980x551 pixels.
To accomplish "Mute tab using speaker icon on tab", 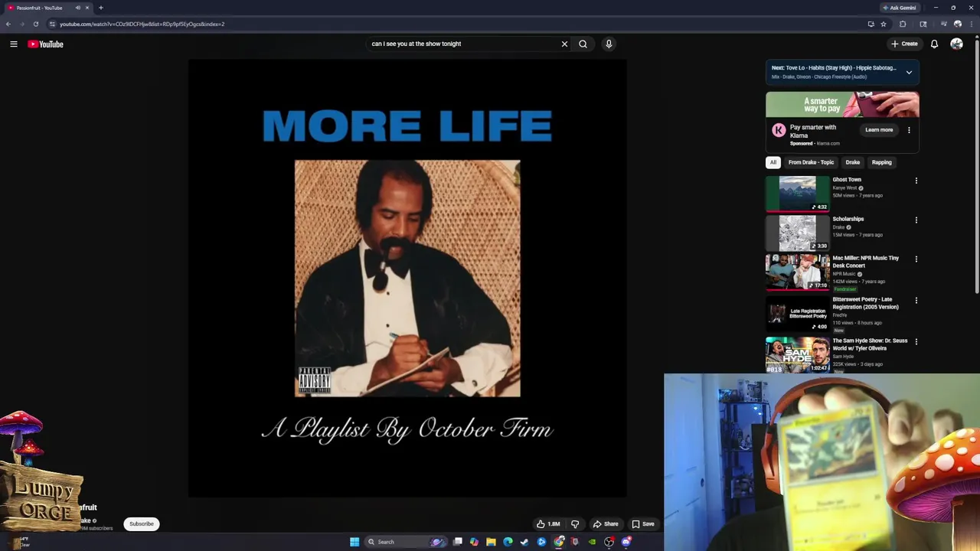I will [x=77, y=8].
